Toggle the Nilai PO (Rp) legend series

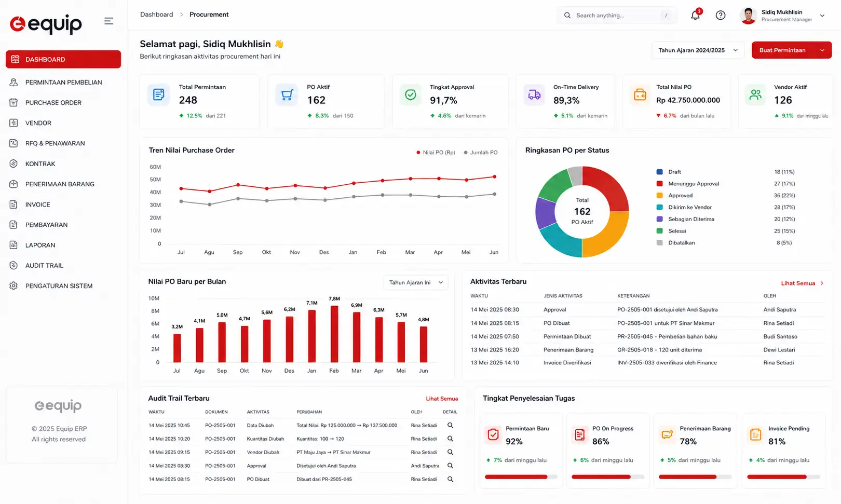coord(436,153)
